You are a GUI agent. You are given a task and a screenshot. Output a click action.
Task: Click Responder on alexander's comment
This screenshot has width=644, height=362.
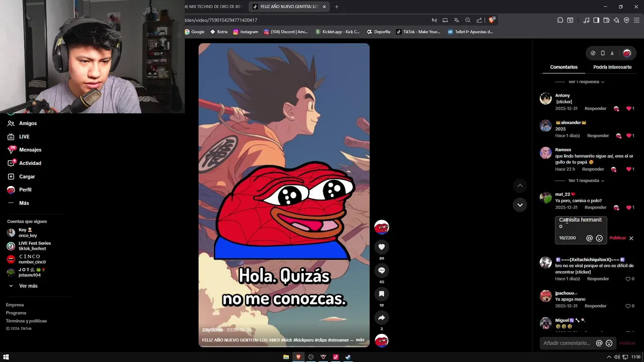(598, 136)
